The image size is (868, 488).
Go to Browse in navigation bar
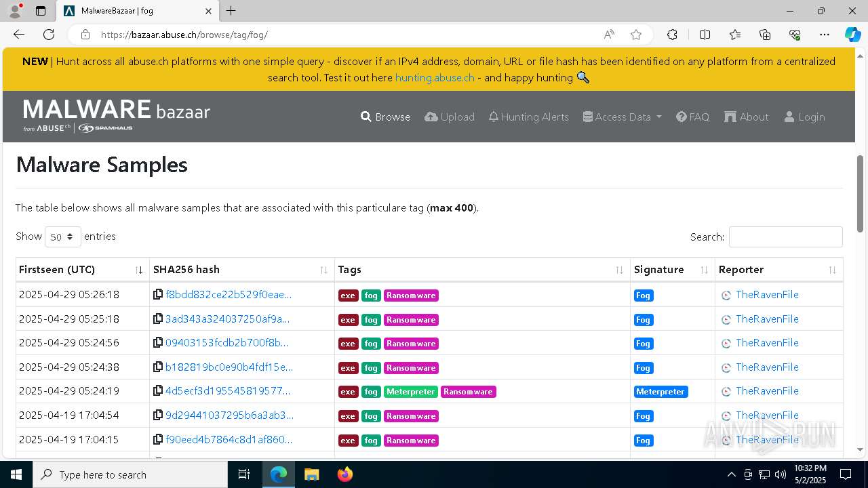click(385, 117)
